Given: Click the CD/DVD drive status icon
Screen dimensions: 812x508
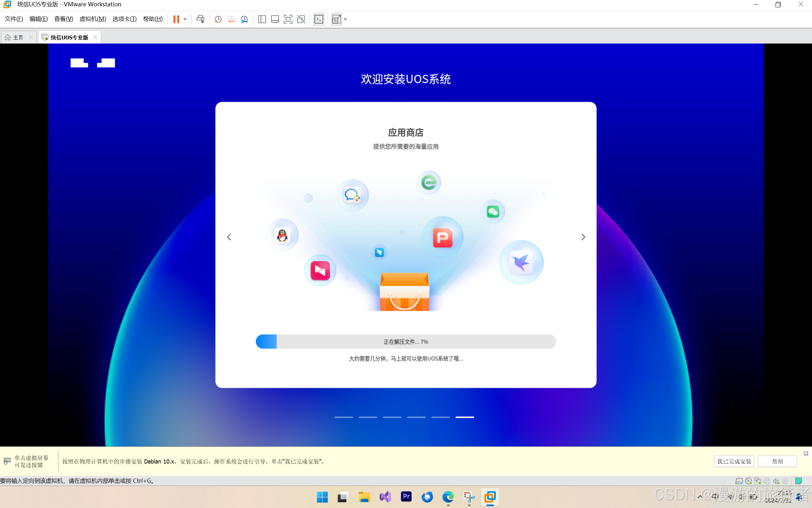Looking at the screenshot, I should [748, 481].
